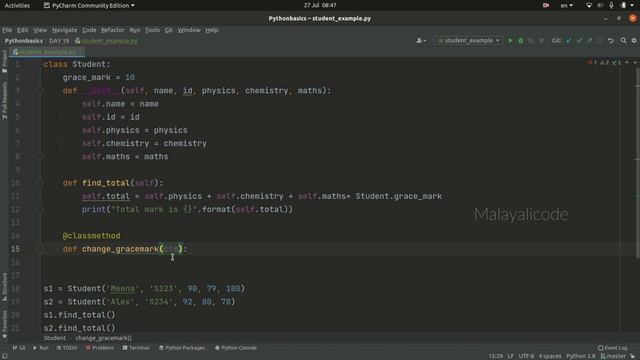Open IDE settings gear icon

pyautogui.click(x=634, y=40)
